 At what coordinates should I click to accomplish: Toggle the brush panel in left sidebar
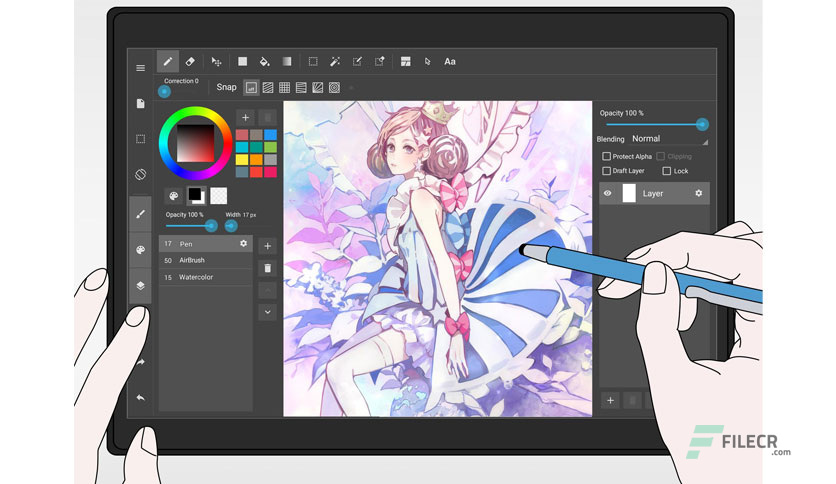(140, 214)
